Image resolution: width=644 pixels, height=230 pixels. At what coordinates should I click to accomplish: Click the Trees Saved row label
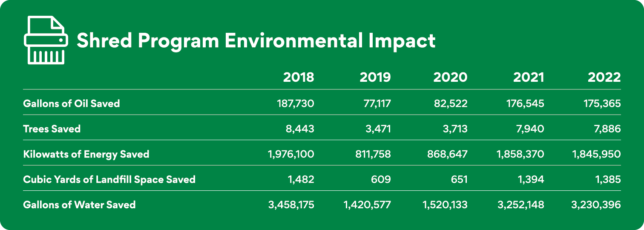click(x=52, y=129)
